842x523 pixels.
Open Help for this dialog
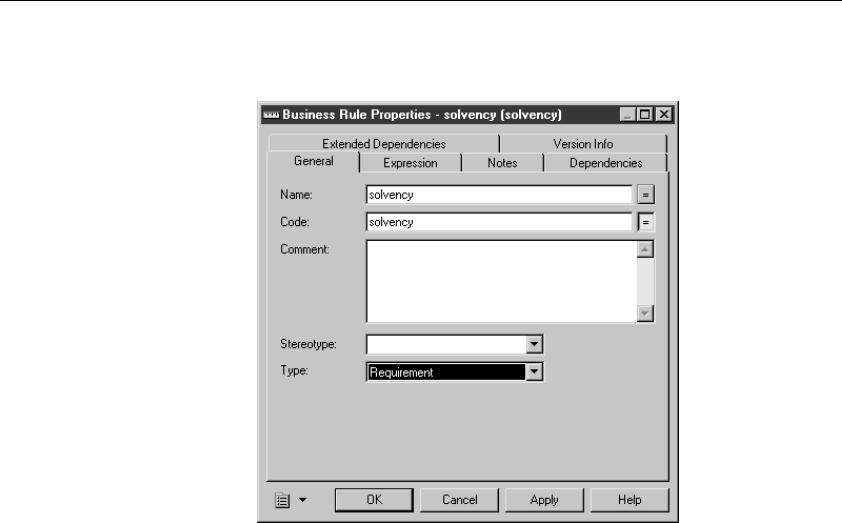point(630,500)
